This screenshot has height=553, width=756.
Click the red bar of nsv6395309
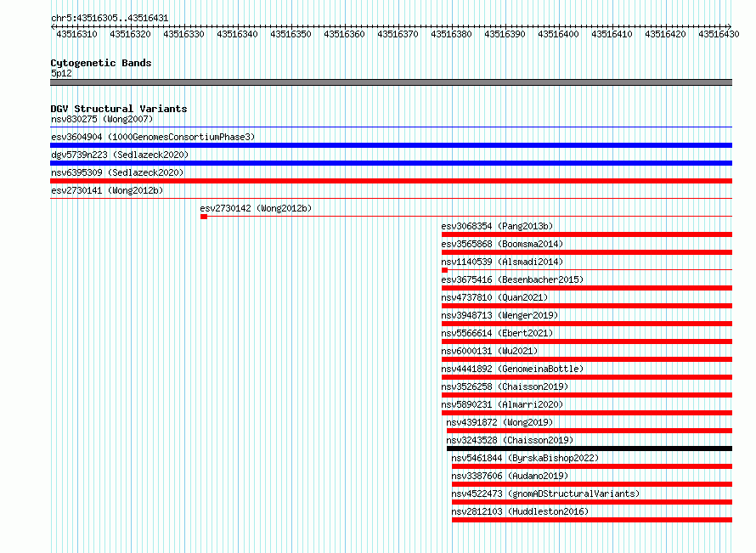tap(391, 181)
